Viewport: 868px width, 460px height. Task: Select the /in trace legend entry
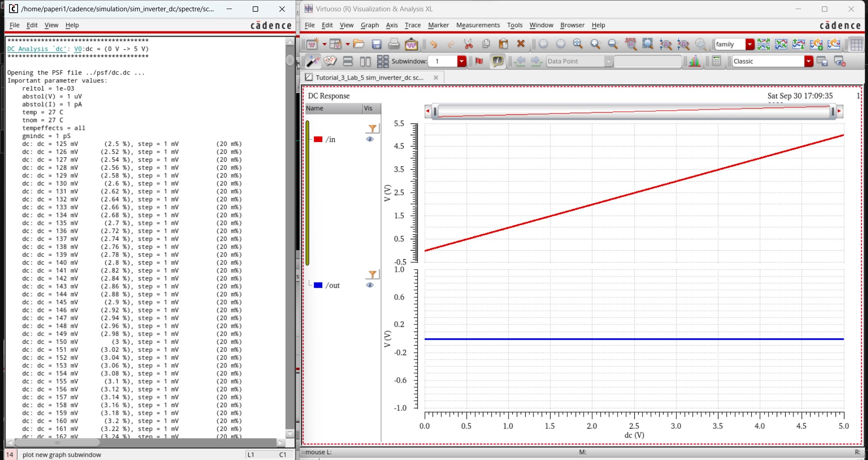pyautogui.click(x=330, y=140)
